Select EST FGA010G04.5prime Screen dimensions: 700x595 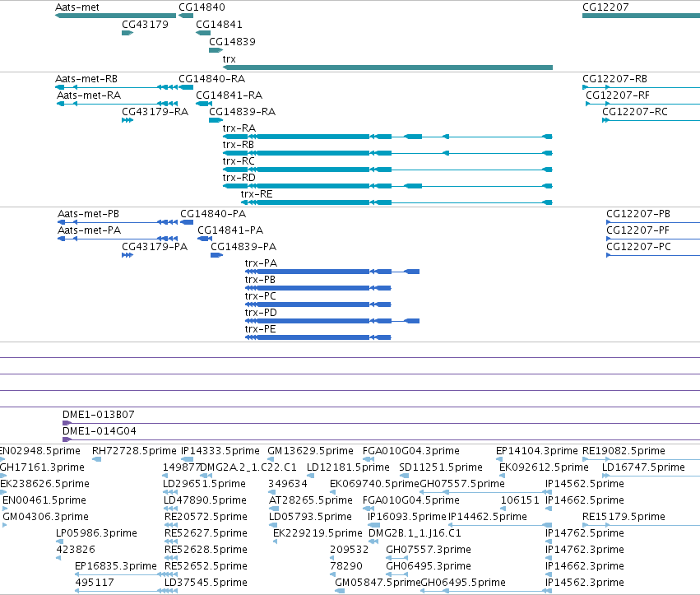point(410,500)
